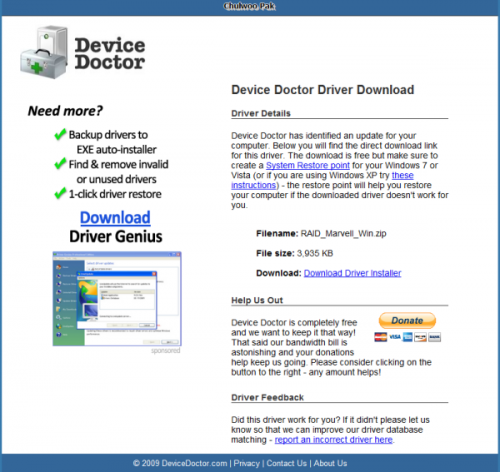This screenshot has height=472, width=500.
Task: Click the Bank payment icon
Action: pyautogui.click(x=434, y=337)
